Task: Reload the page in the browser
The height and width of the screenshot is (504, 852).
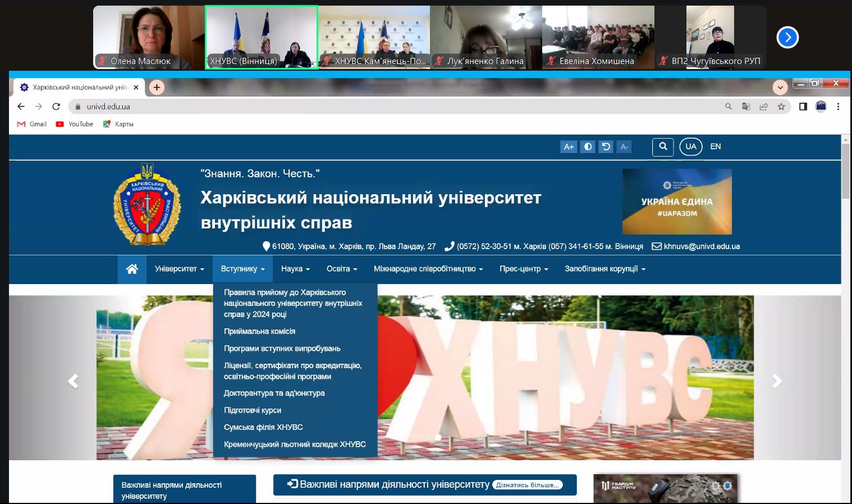Action: pos(56,107)
